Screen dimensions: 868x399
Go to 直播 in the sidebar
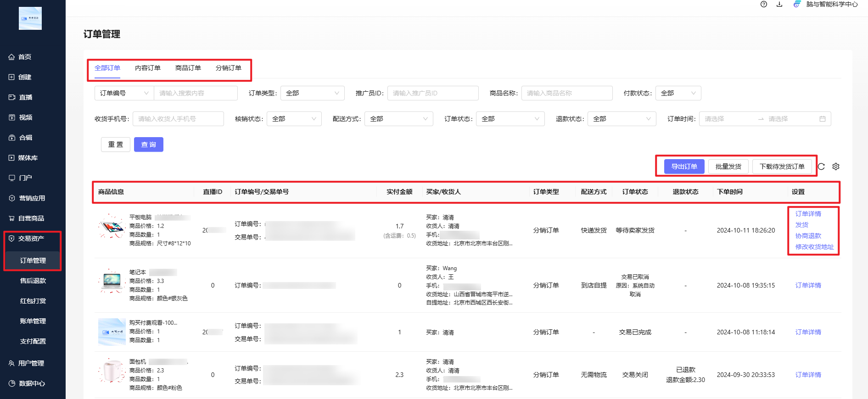(x=25, y=97)
